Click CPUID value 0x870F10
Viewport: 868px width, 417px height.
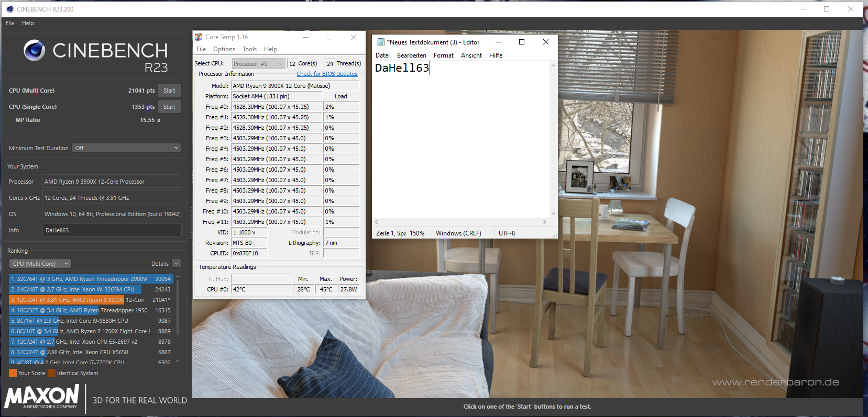coord(249,253)
